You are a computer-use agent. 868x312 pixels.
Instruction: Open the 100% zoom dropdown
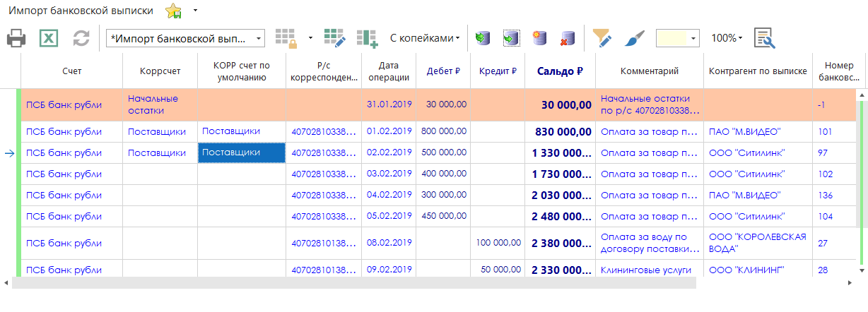coord(727,38)
